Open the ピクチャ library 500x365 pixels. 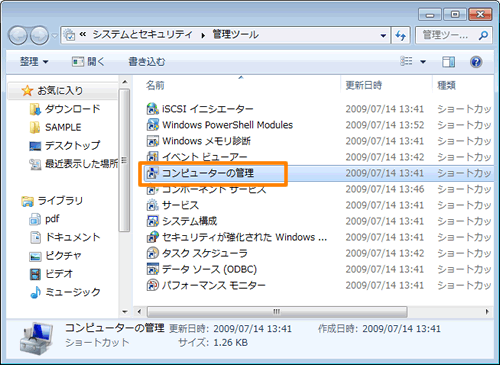coord(55,256)
